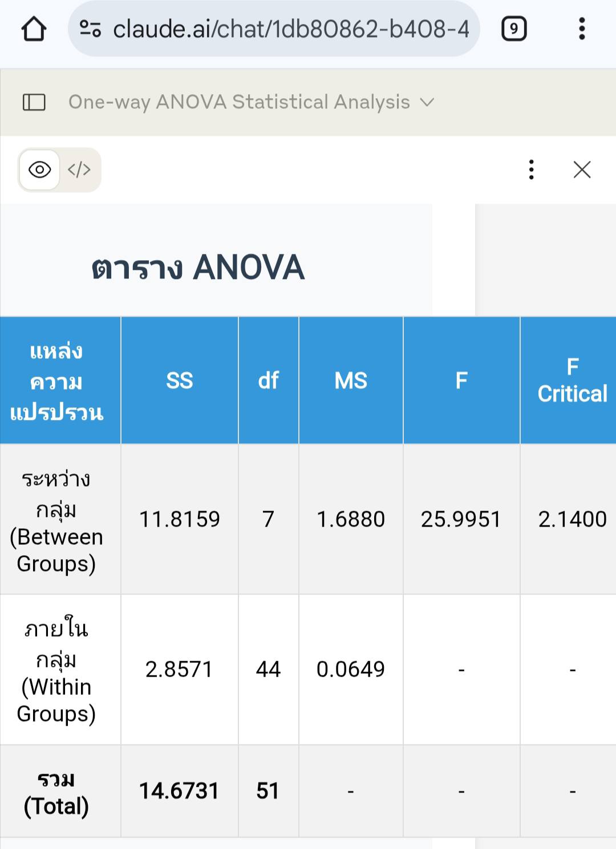The image size is (616, 849).
Task: Tap the address bar URL field
Action: click(x=291, y=29)
